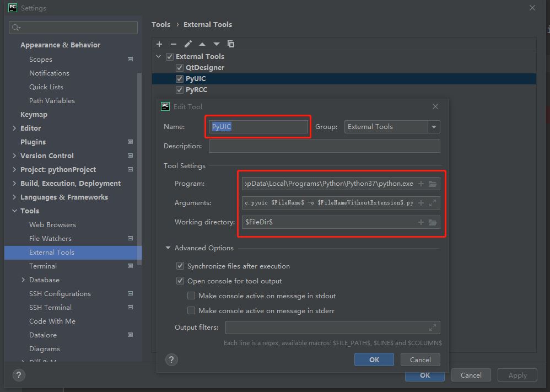Uncheck the PyUIC tool checkbox
This screenshot has width=550, height=392.
[x=180, y=79]
